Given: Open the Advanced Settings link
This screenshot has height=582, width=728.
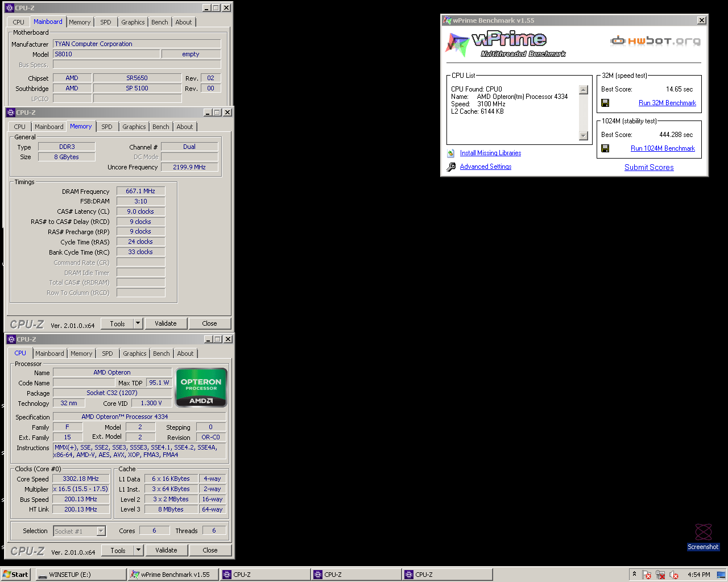Looking at the screenshot, I should tap(486, 167).
